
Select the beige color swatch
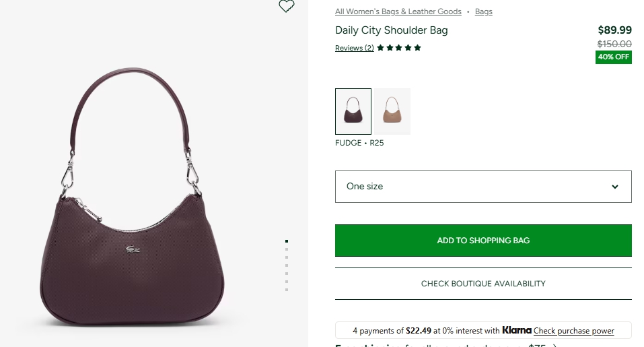point(392,111)
